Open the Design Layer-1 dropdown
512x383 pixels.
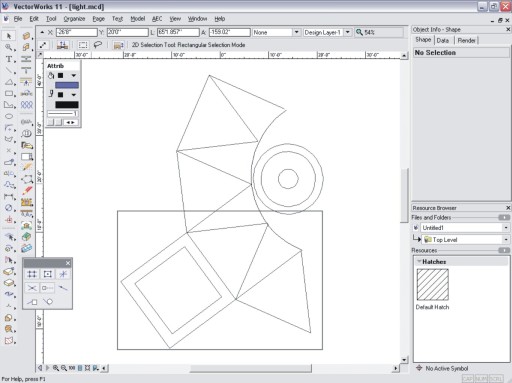click(x=348, y=32)
